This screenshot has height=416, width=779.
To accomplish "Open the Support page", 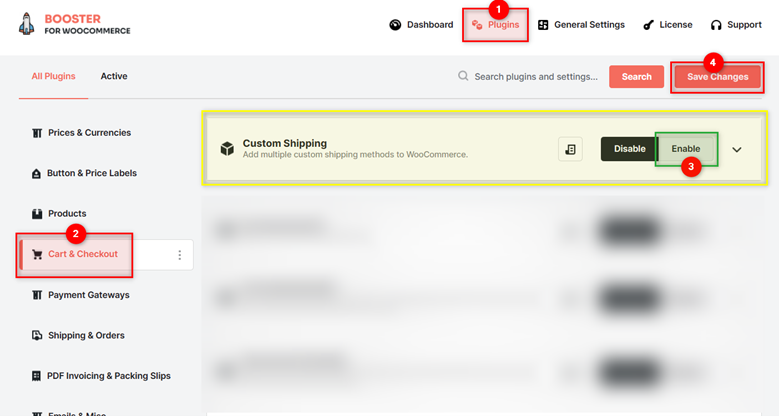I will pos(736,25).
